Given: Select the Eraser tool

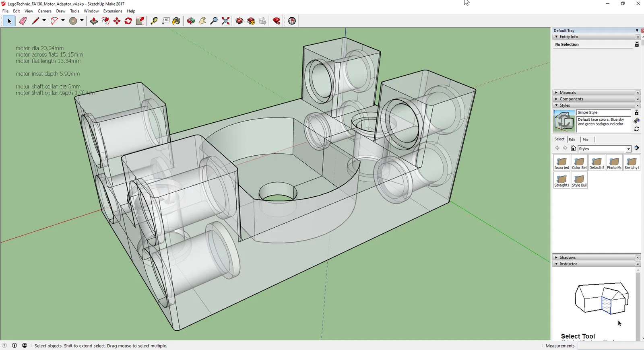Looking at the screenshot, I should click(23, 21).
